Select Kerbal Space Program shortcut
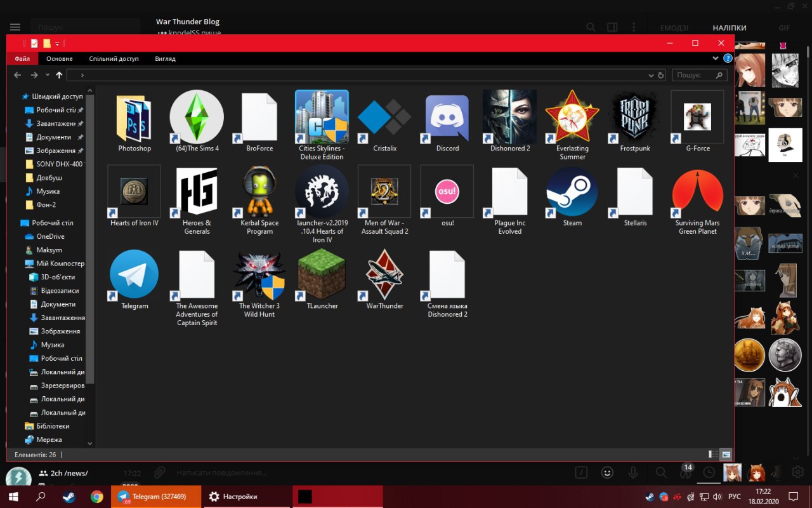Screen dimensions: 812x508 [259, 200]
